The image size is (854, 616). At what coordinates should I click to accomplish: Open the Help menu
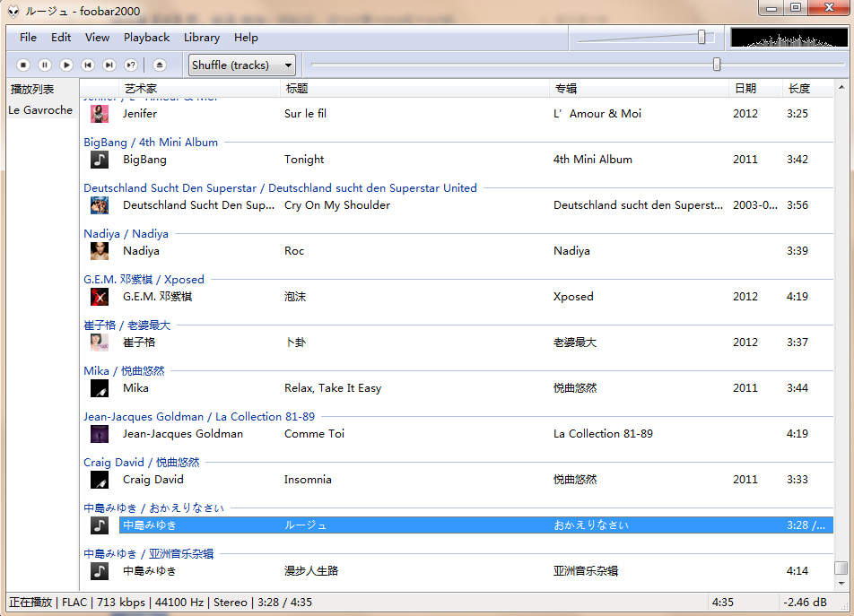(x=246, y=38)
